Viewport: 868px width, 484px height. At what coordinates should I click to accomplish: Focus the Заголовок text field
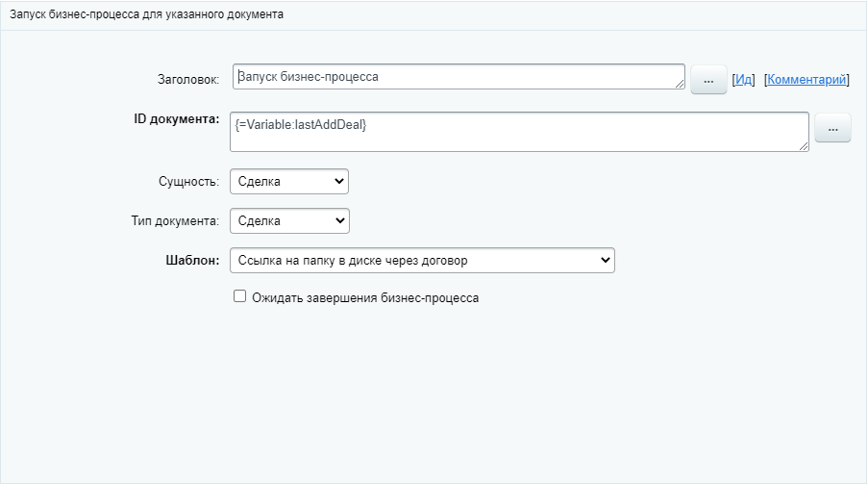coord(457,77)
